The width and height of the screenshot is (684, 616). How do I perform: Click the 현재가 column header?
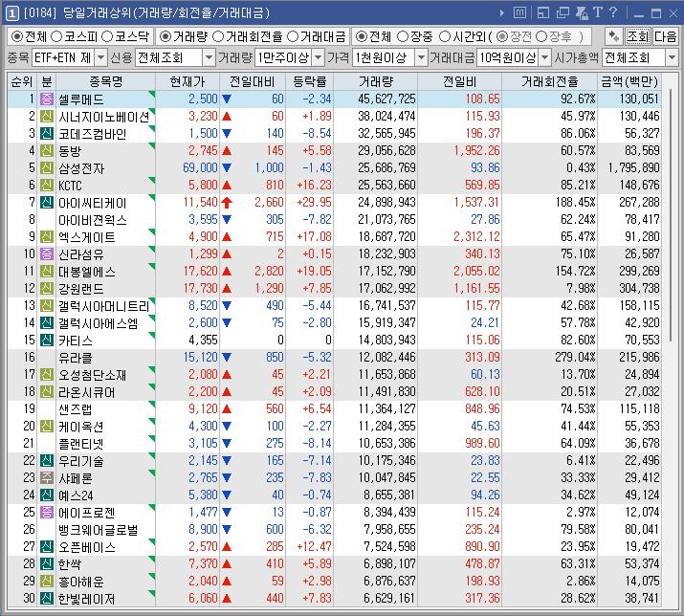click(188, 81)
